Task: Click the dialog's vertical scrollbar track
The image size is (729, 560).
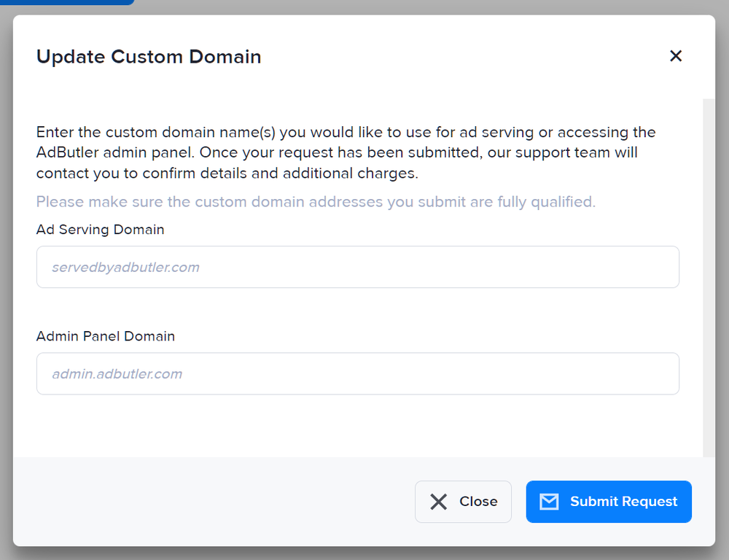Action: coord(709,278)
